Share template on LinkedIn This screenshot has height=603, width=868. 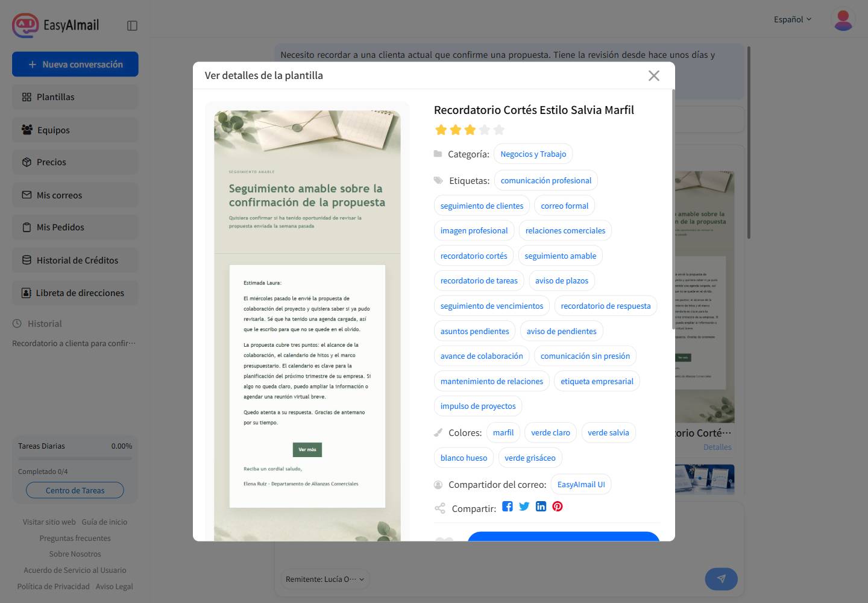click(541, 507)
